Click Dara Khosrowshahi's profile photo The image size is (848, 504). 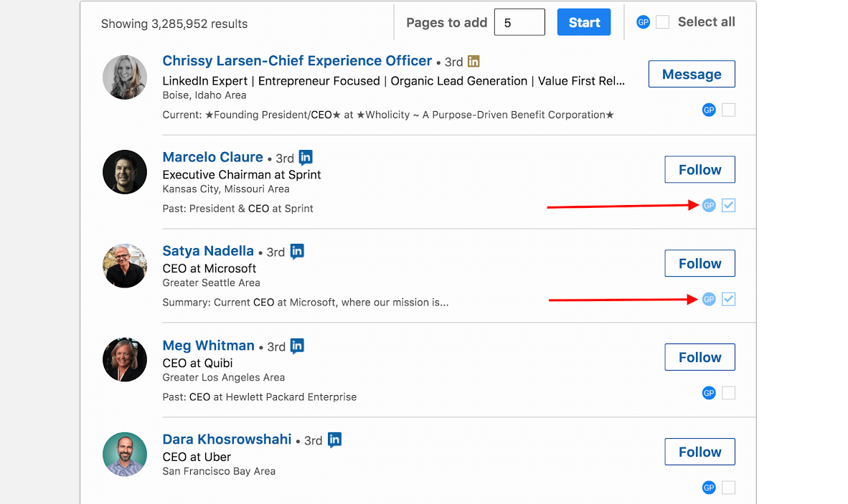point(125,455)
